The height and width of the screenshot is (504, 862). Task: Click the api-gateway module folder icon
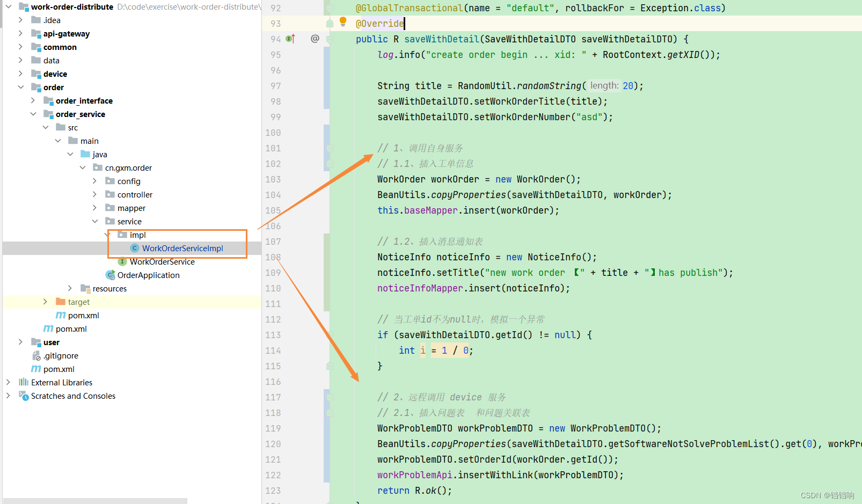tap(36, 33)
